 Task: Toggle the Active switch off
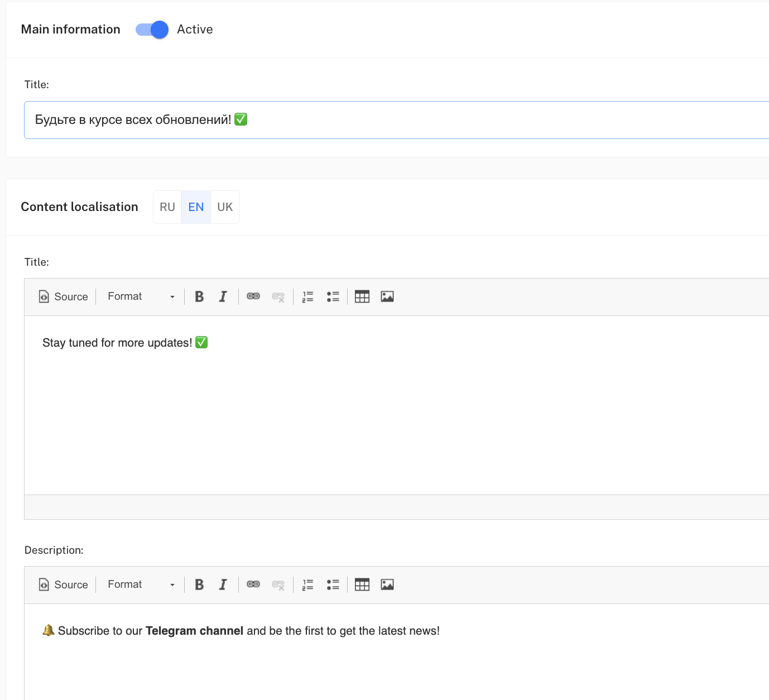point(152,30)
